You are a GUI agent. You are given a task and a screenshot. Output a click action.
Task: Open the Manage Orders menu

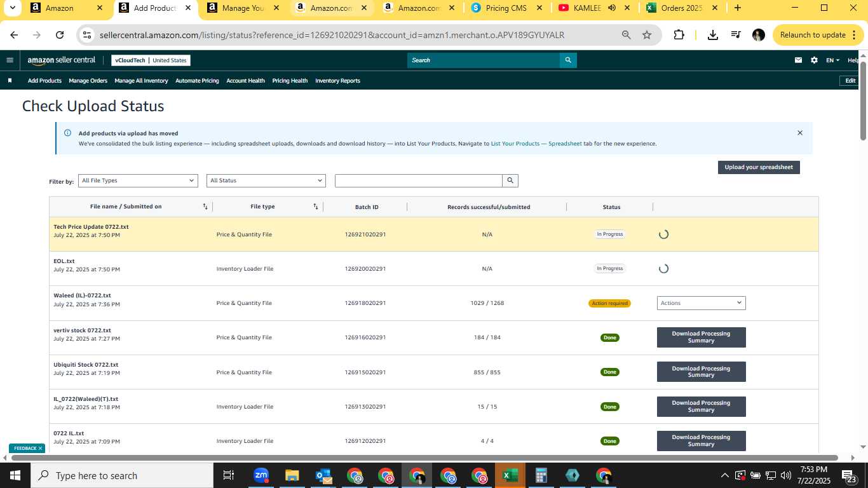[88, 81]
